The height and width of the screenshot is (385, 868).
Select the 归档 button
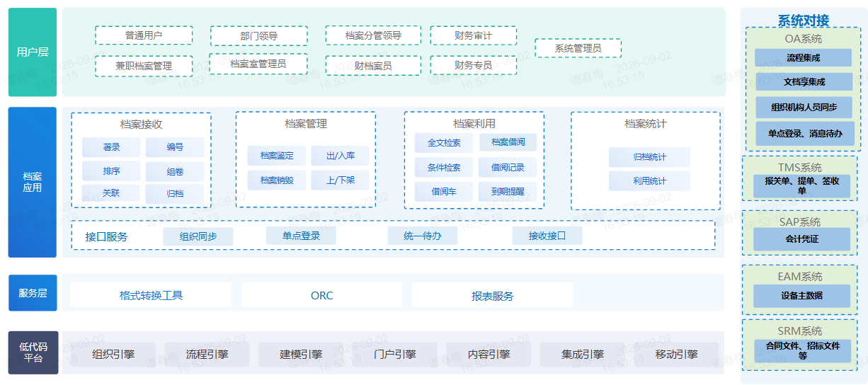175,193
